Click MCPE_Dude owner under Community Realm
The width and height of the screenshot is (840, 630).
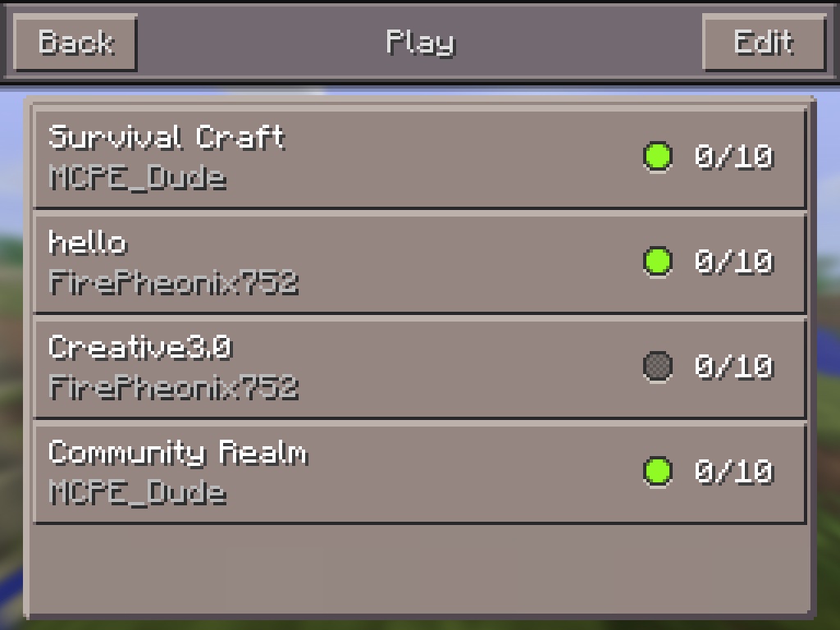click(137, 493)
